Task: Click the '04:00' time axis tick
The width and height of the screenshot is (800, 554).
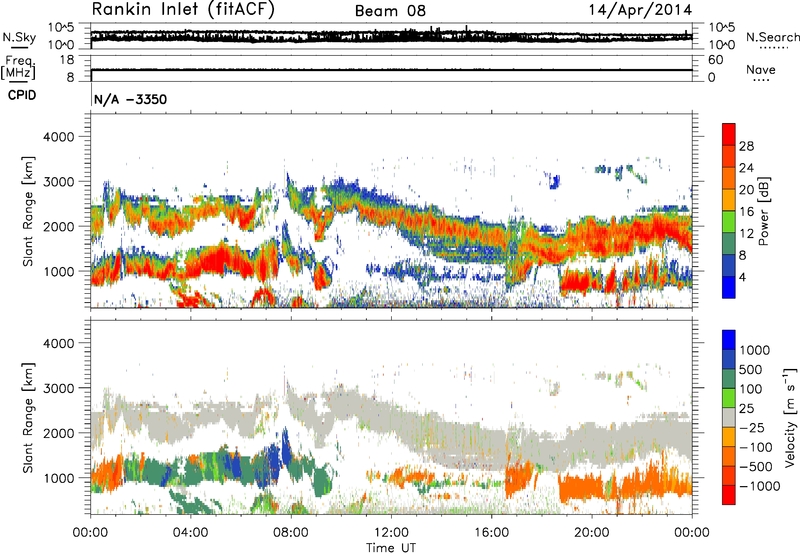Action: click(x=190, y=533)
